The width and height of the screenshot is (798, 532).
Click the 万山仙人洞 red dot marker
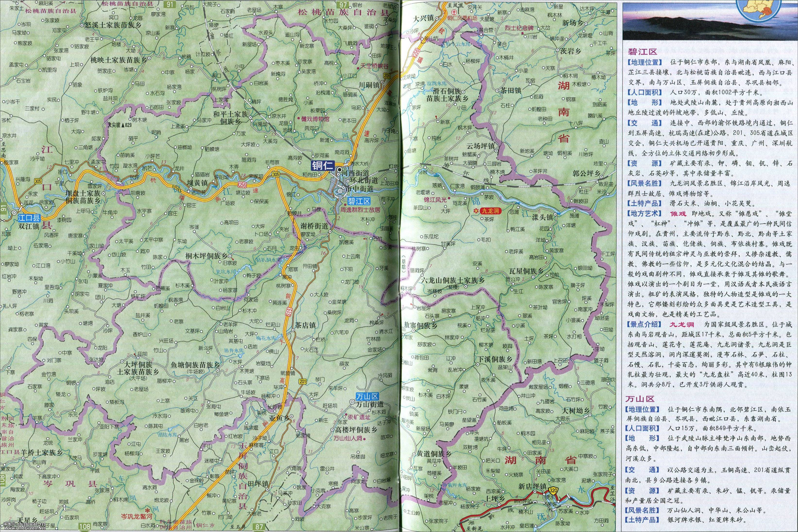364,439
